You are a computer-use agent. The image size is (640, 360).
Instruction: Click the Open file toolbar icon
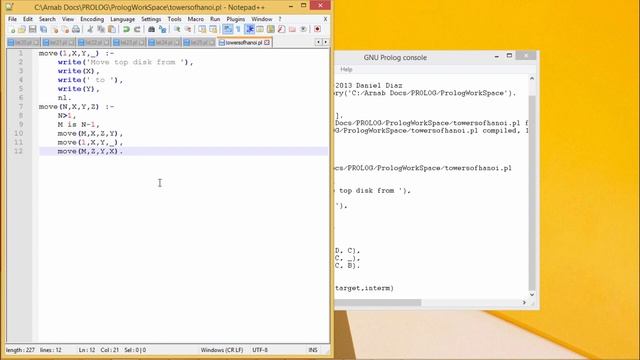point(22,29)
